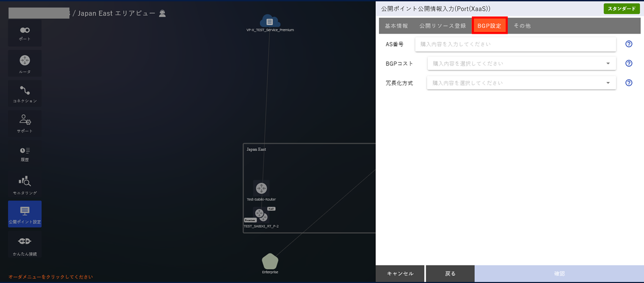The height and width of the screenshot is (283, 644).
Task: Open the かんたん接続 menu
Action: [25, 245]
